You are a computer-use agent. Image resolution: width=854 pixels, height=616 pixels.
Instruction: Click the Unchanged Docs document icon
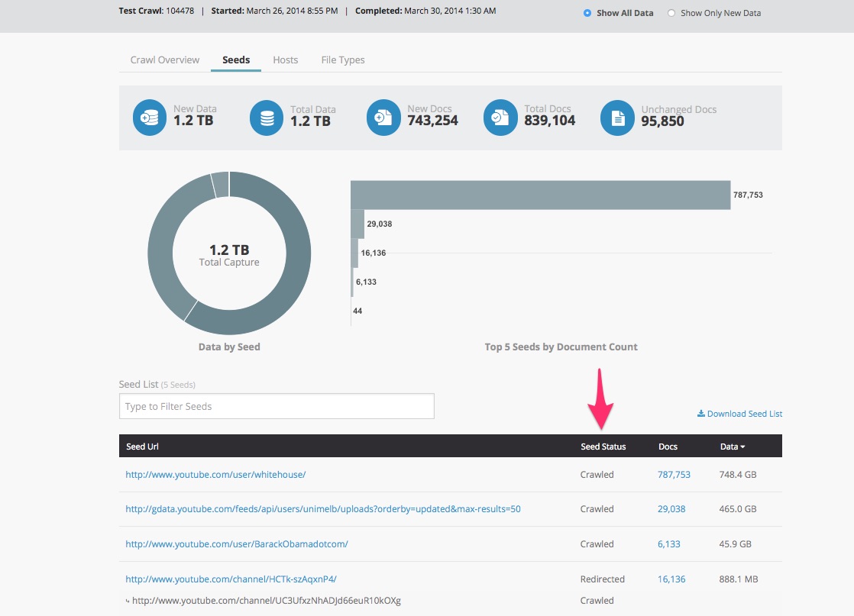617,118
